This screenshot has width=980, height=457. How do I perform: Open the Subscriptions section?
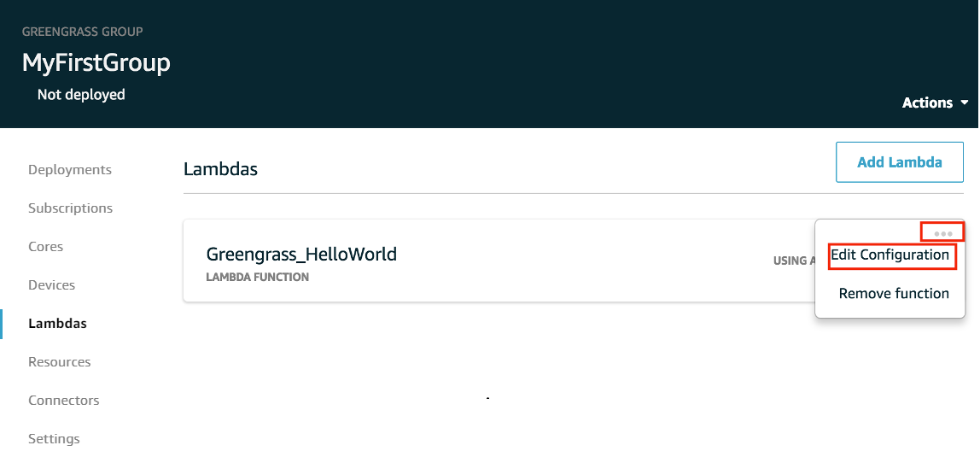point(71,208)
